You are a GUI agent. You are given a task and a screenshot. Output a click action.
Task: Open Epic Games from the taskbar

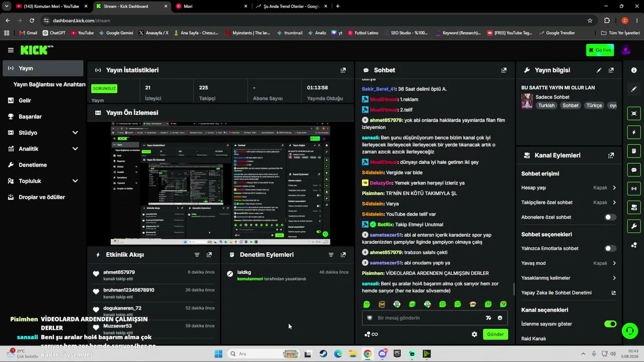[397, 354]
